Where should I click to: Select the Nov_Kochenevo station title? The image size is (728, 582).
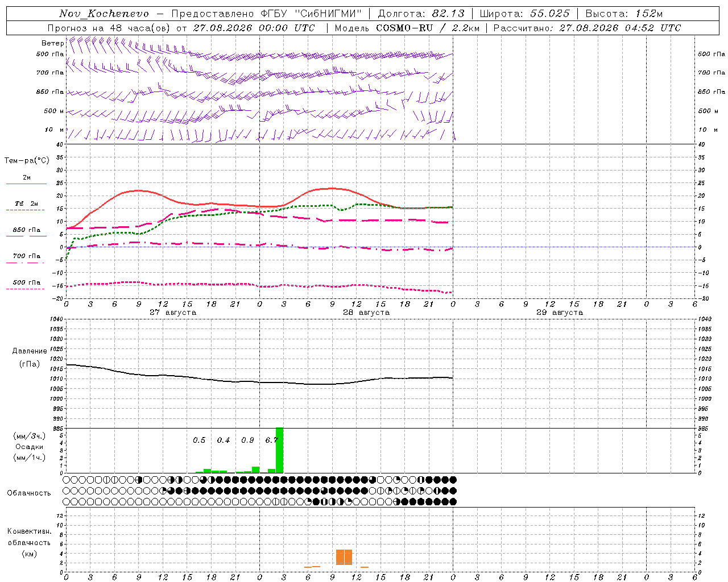(x=104, y=14)
